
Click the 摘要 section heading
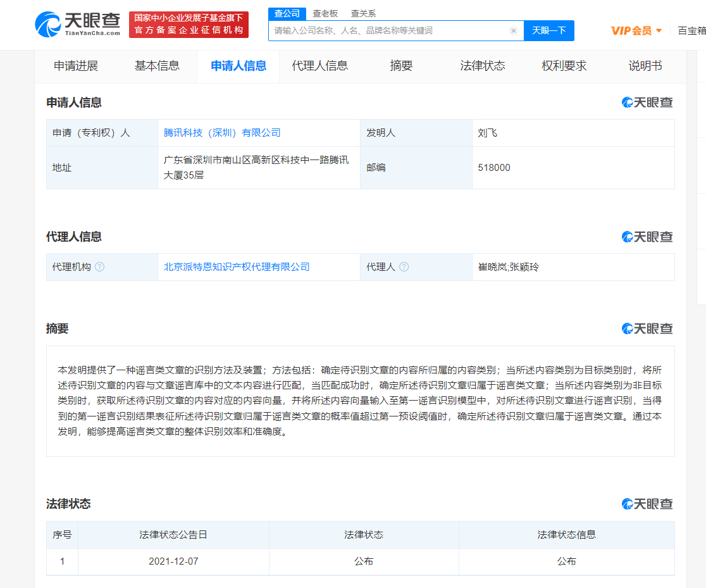pyautogui.click(x=57, y=328)
